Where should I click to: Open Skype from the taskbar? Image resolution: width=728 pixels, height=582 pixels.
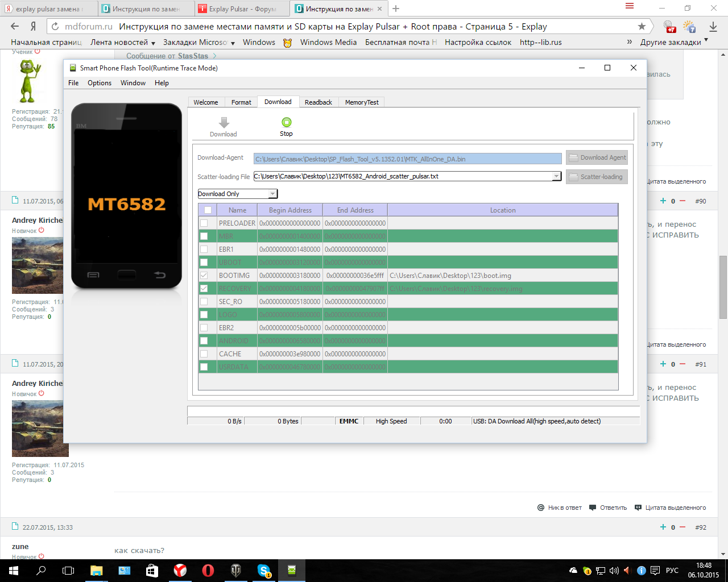tap(264, 570)
